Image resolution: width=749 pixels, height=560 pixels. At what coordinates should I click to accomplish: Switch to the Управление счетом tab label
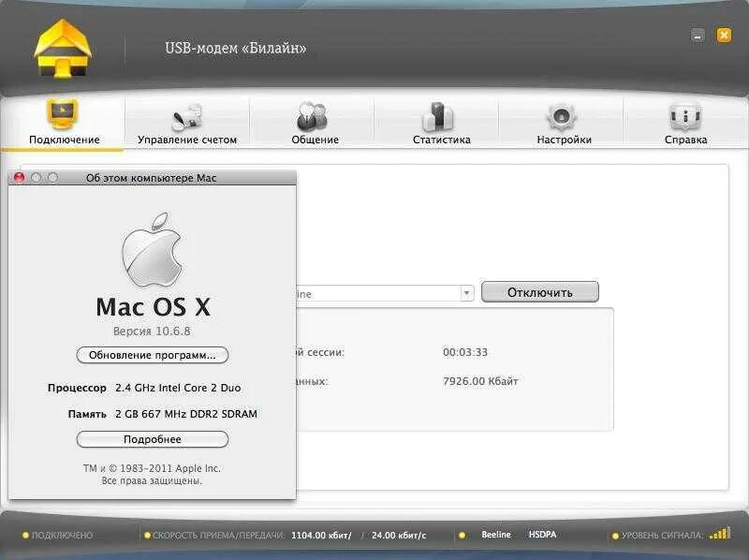(x=187, y=140)
